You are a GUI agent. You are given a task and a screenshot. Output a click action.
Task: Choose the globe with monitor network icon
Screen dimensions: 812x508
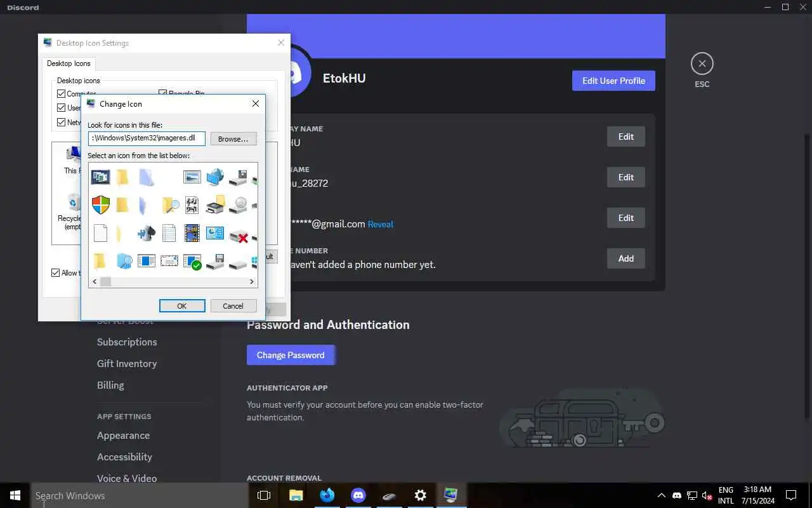click(215, 177)
